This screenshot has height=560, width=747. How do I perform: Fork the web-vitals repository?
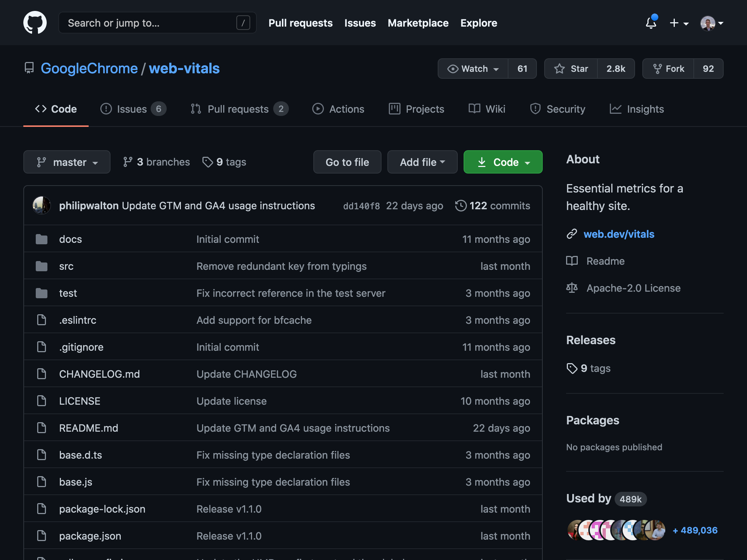point(669,69)
